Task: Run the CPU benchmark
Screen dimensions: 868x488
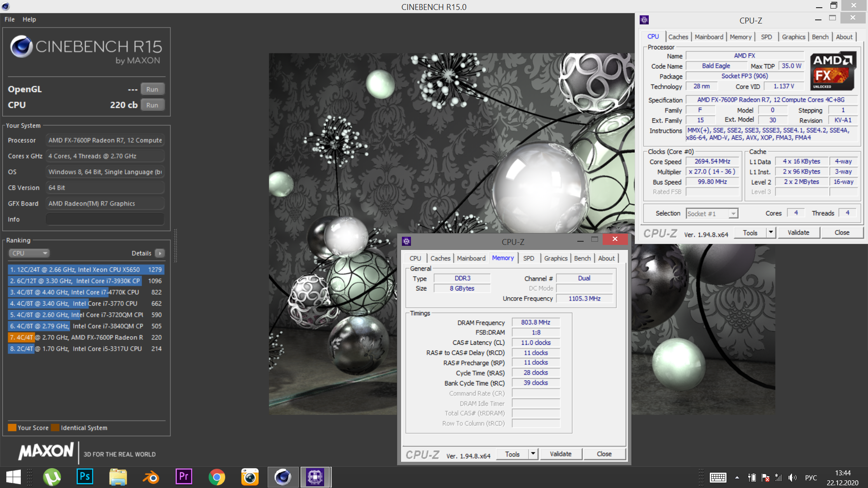Action: click(x=152, y=105)
